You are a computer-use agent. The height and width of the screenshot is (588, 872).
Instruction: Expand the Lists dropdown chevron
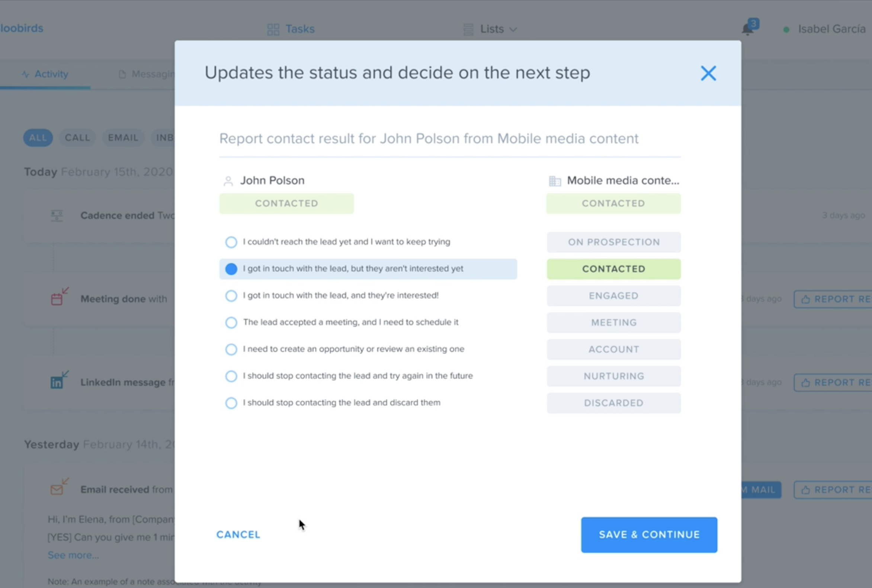(x=513, y=29)
